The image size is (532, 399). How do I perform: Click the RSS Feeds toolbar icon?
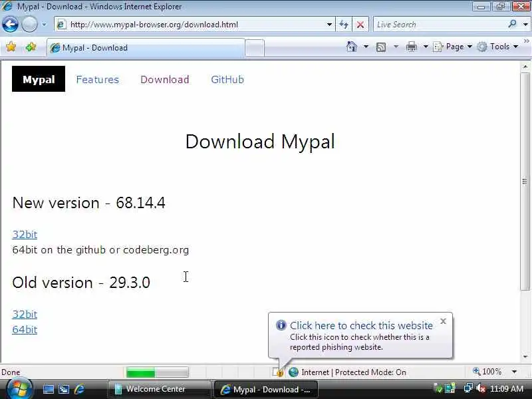(x=381, y=47)
